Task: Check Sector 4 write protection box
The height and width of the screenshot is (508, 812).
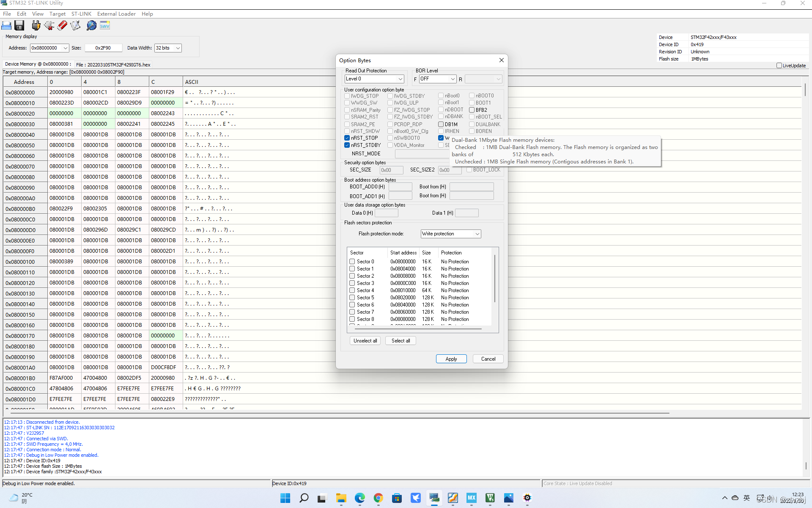Action: pyautogui.click(x=352, y=290)
